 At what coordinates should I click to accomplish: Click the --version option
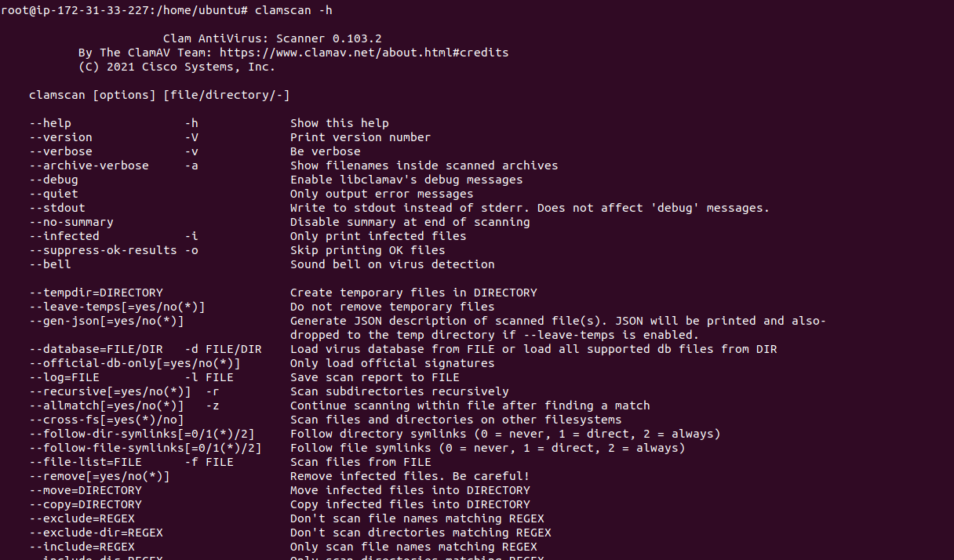pyautogui.click(x=61, y=137)
